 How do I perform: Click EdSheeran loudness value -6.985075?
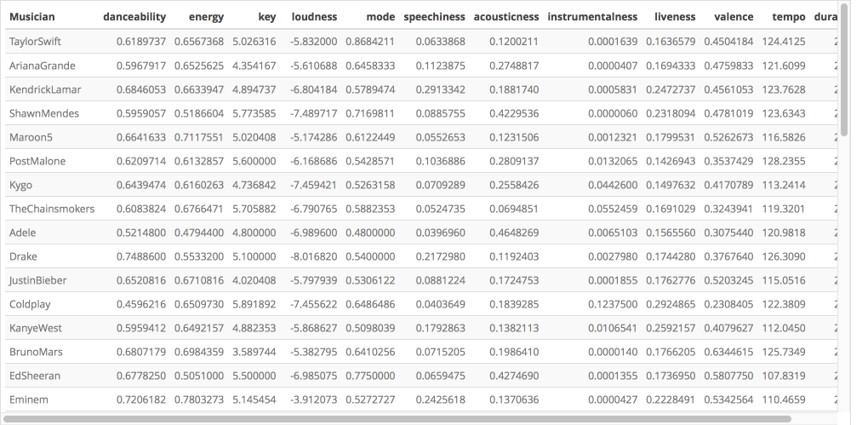(314, 376)
